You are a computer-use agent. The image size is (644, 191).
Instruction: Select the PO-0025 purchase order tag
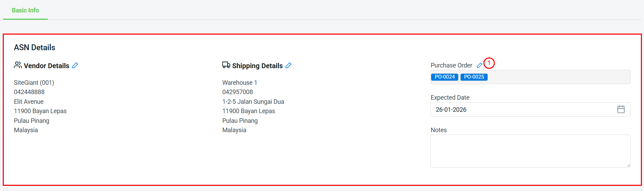(474, 77)
